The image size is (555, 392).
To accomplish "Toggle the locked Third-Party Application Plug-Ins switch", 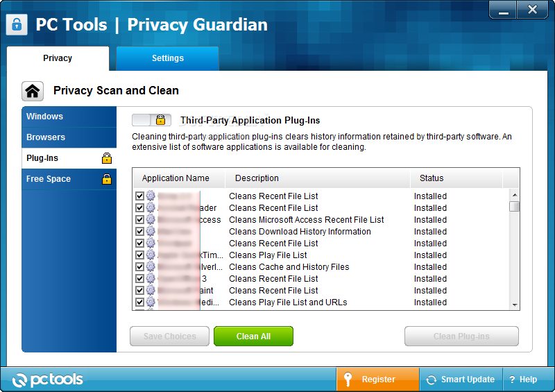I will point(151,120).
